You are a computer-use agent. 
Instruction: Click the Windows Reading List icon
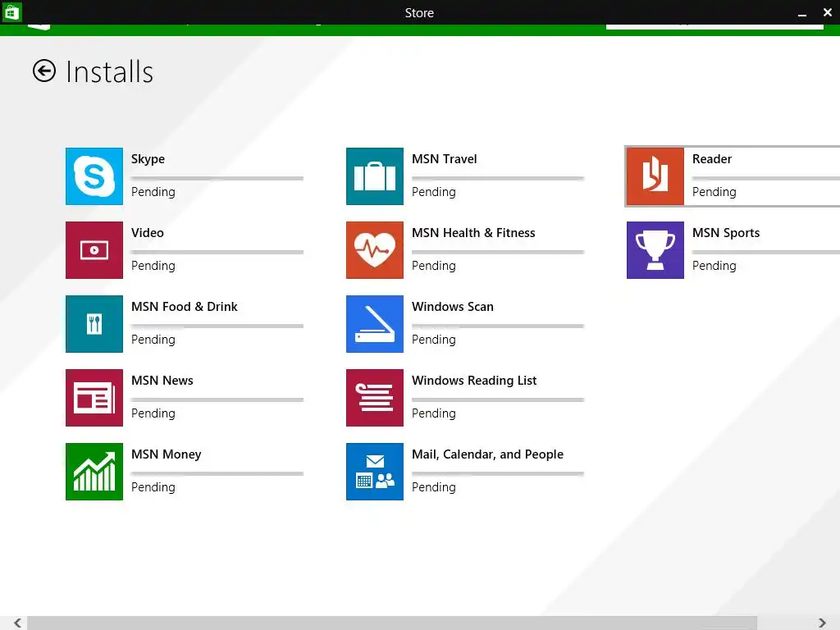click(375, 398)
